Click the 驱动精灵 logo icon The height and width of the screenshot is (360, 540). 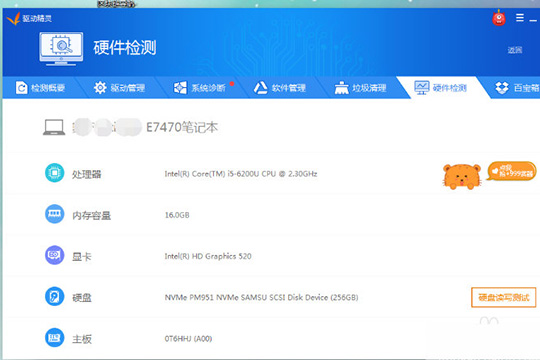(x=13, y=18)
